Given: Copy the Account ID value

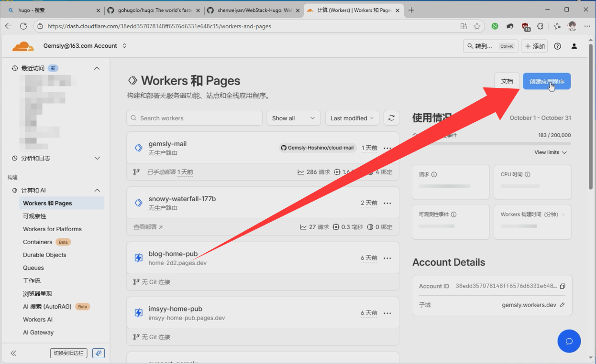Looking at the screenshot, I should [563, 286].
